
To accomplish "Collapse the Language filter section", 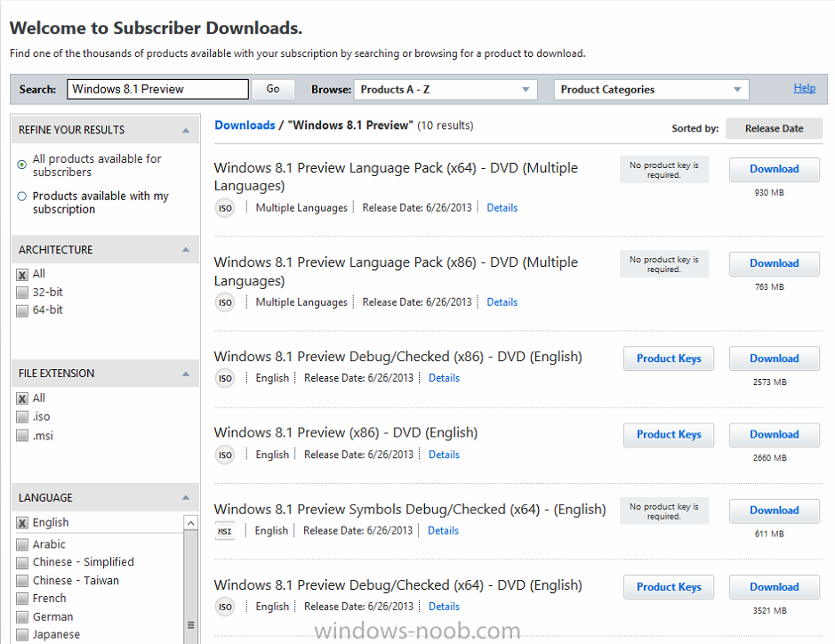I will click(186, 497).
